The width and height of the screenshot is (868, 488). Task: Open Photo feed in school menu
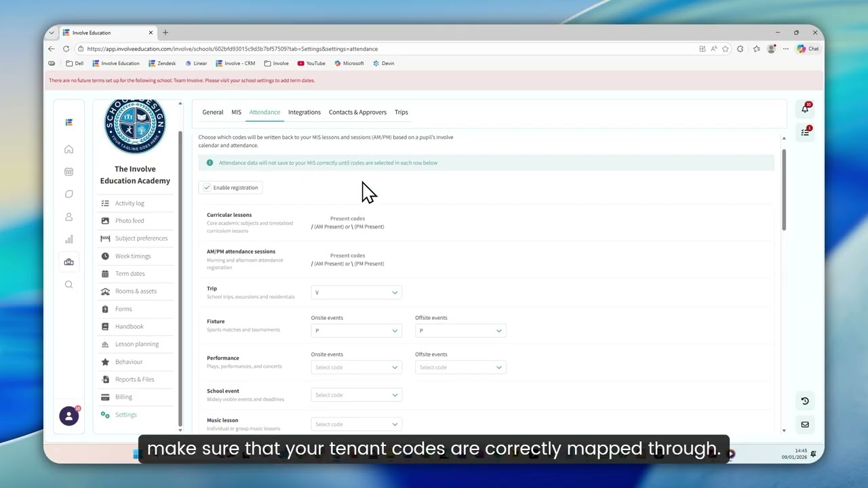click(129, 221)
